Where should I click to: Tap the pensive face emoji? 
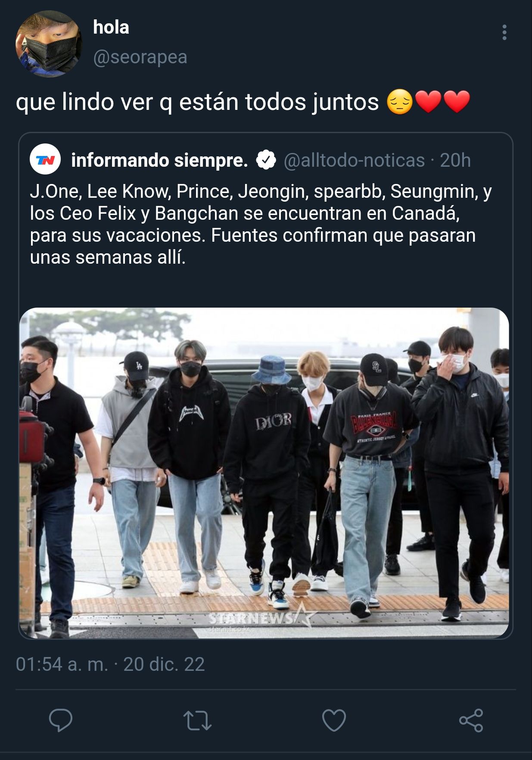[x=400, y=102]
